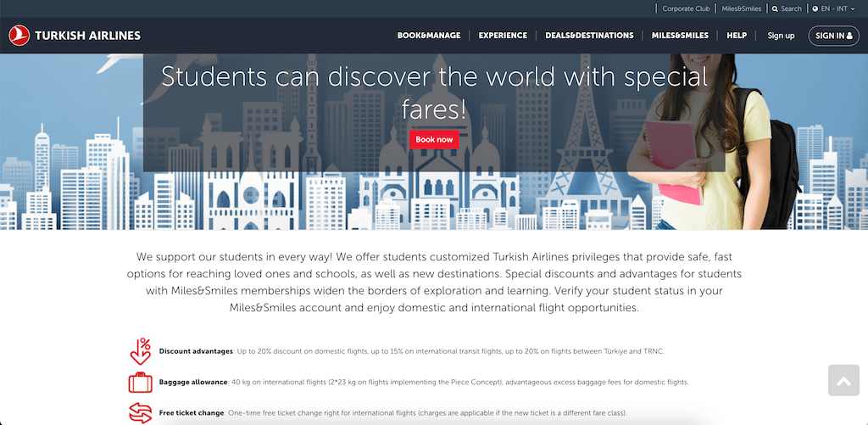Screen dimensions: 868x425
Task: Open the Corporate Club link
Action: (x=686, y=8)
